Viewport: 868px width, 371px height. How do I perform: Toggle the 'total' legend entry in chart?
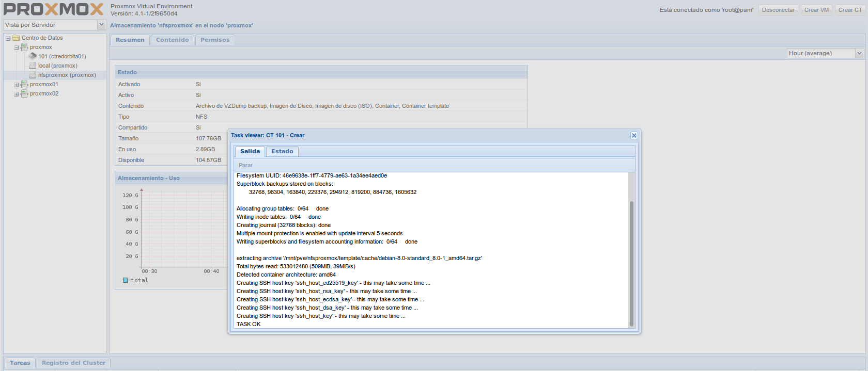pos(126,280)
